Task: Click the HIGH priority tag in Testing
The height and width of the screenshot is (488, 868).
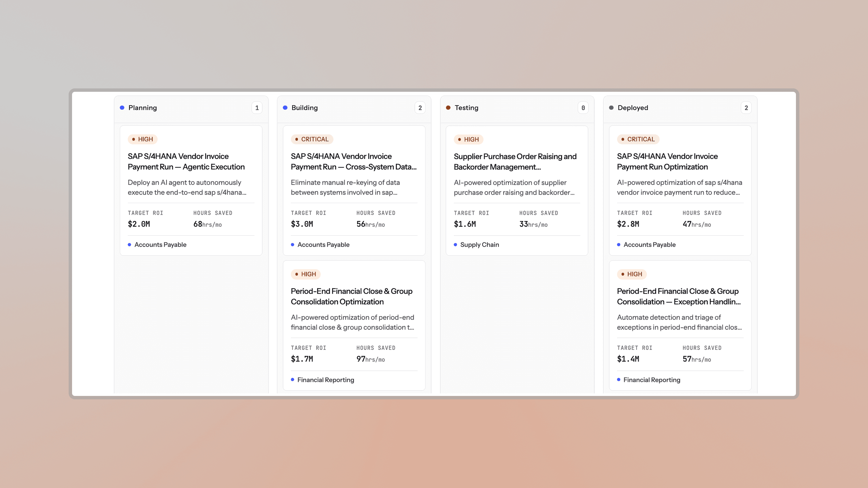Action: point(468,140)
